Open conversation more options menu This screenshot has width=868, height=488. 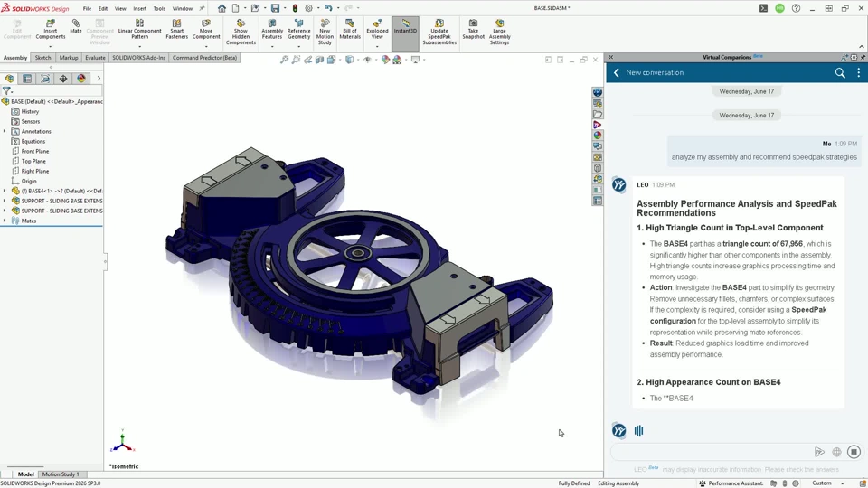859,72
